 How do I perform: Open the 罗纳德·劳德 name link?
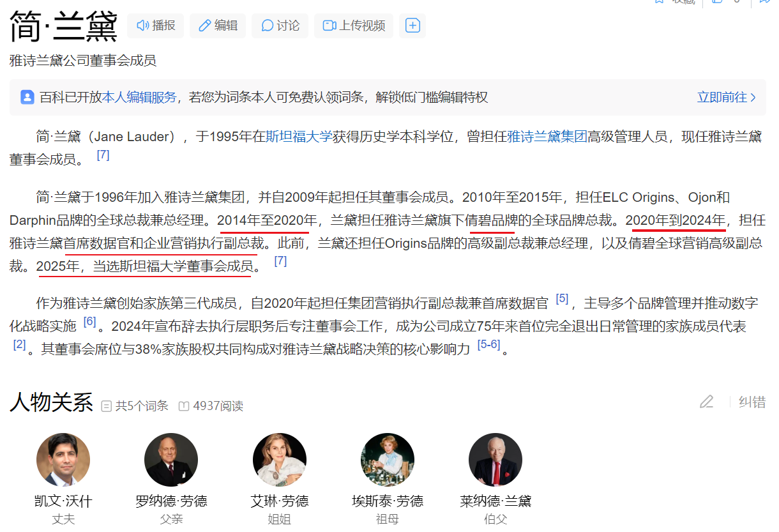tap(171, 501)
